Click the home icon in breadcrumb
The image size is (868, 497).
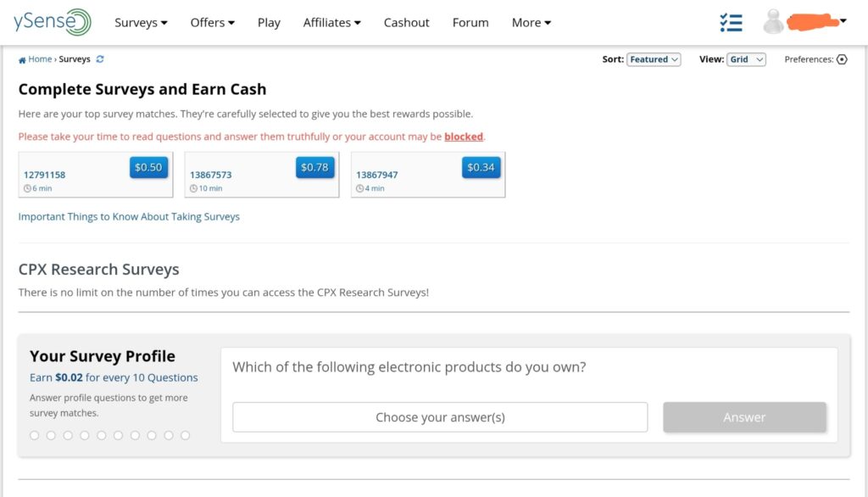click(x=22, y=60)
